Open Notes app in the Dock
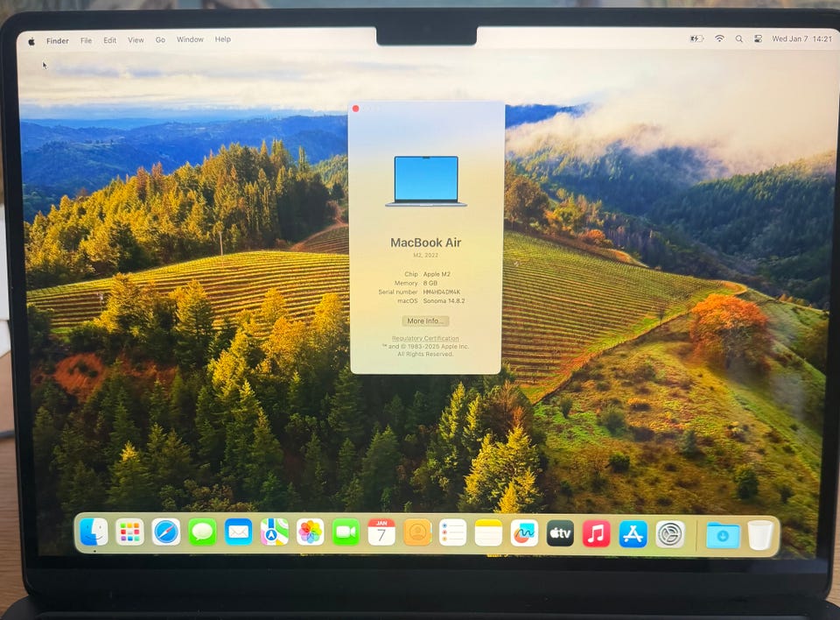This screenshot has width=840, height=620. pyautogui.click(x=488, y=532)
